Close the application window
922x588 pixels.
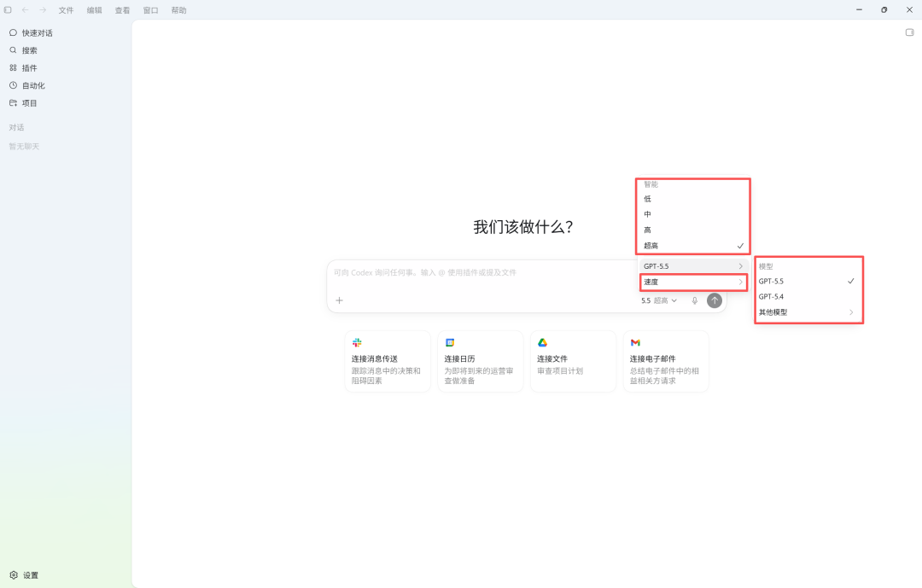pyautogui.click(x=910, y=10)
